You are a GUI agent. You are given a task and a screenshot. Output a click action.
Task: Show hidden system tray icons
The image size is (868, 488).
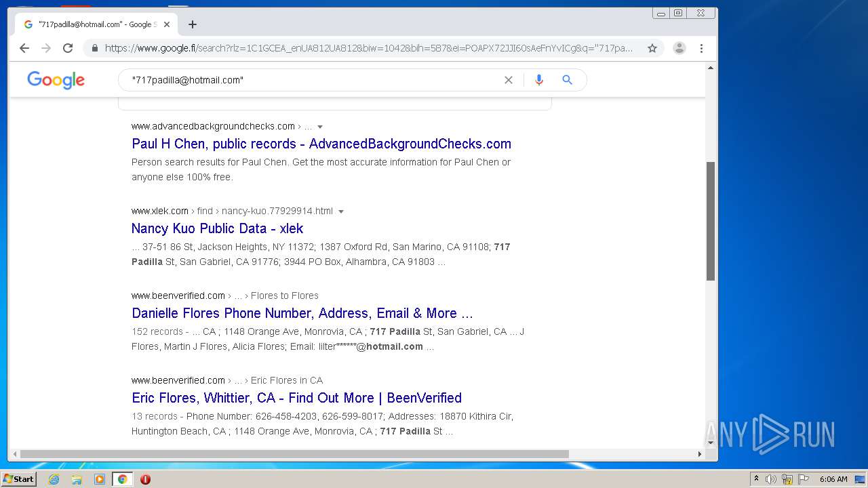click(x=756, y=479)
